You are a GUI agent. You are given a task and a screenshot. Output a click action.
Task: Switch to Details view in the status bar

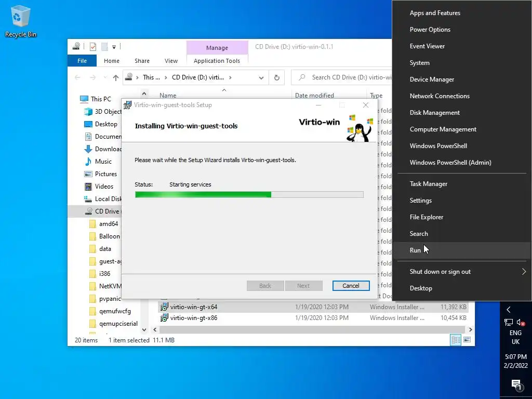pyautogui.click(x=456, y=340)
